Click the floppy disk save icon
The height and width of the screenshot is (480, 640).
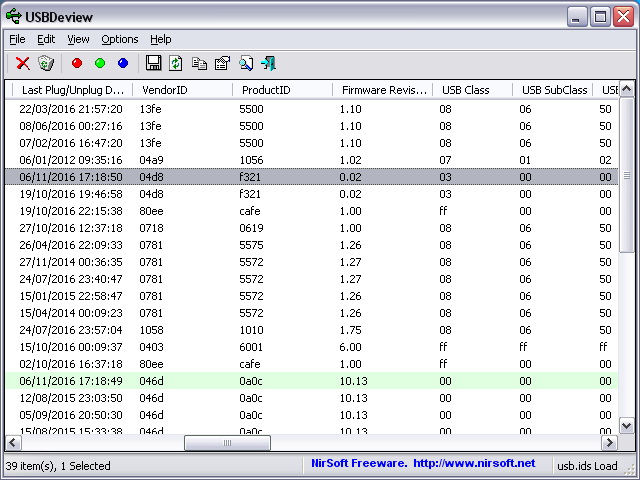click(x=153, y=63)
